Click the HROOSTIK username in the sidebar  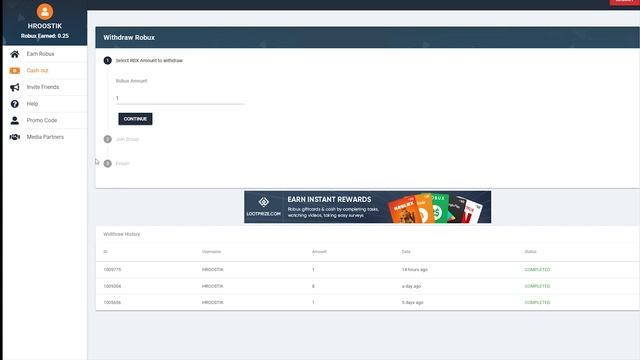coord(45,26)
